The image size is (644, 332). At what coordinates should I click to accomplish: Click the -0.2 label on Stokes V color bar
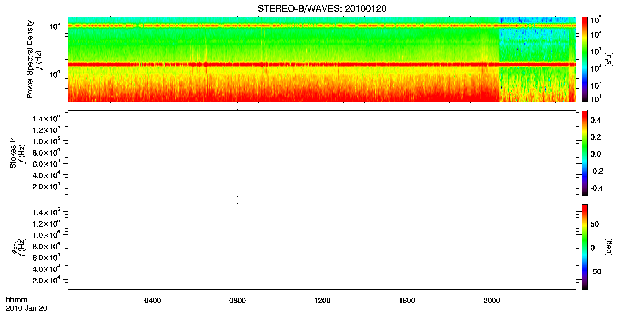click(x=597, y=171)
